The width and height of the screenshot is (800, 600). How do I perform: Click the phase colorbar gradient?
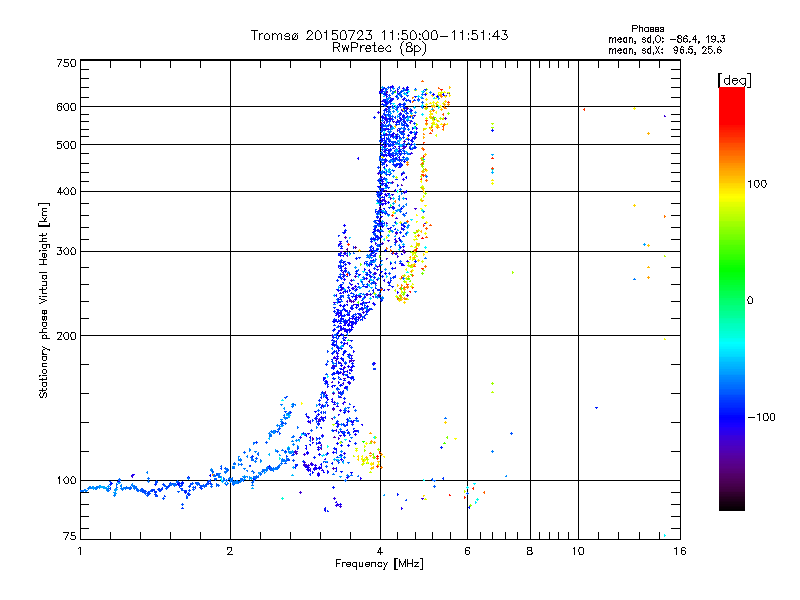732,299
